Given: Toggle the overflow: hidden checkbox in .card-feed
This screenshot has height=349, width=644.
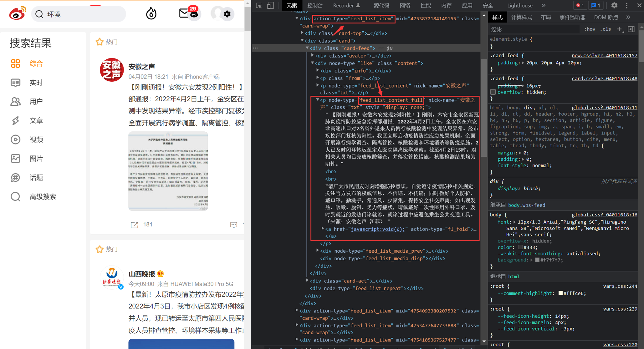Looking at the screenshot, I should point(493,92).
